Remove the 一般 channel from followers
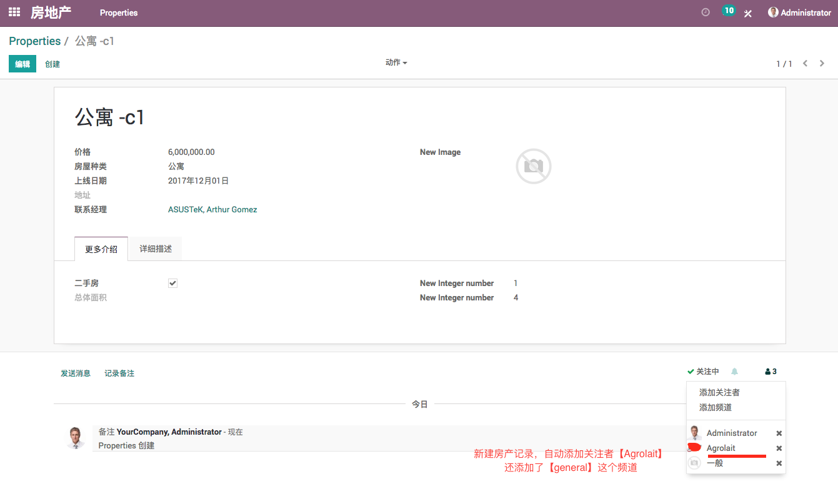Screen dimensions: 838x504 [779, 463]
